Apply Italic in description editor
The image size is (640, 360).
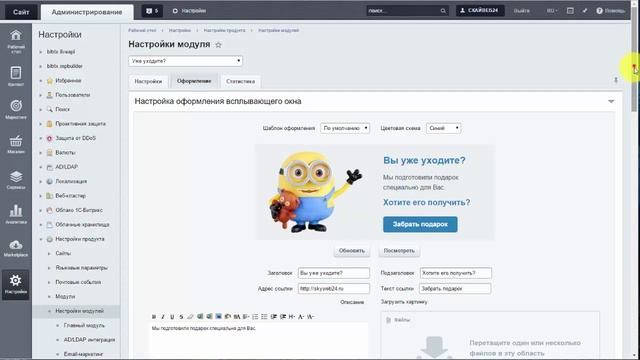coord(163,317)
